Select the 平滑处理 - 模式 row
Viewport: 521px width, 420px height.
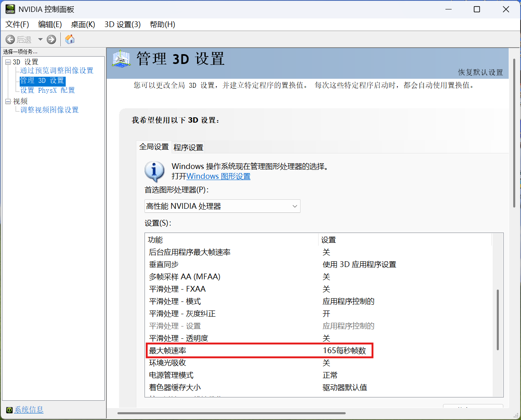(x=318, y=301)
